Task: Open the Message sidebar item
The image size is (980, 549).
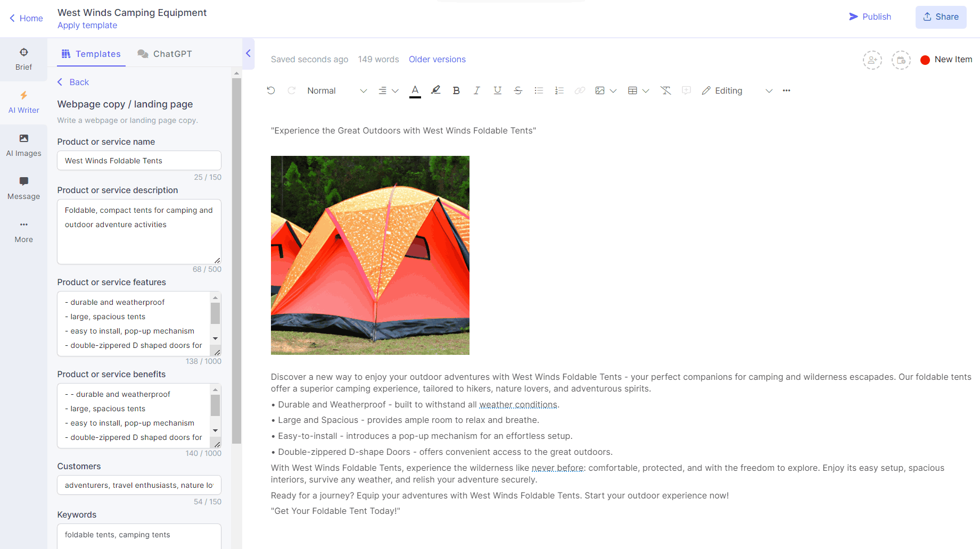Action: pyautogui.click(x=23, y=188)
